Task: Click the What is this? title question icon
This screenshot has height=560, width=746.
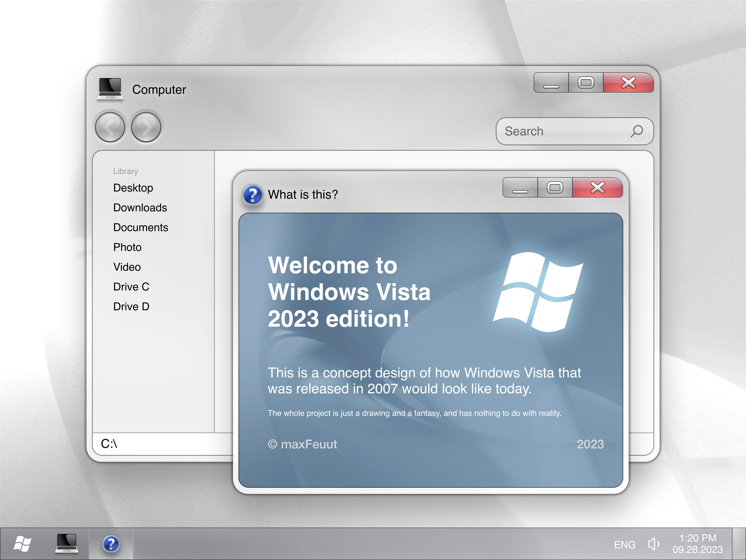Action: tap(253, 195)
